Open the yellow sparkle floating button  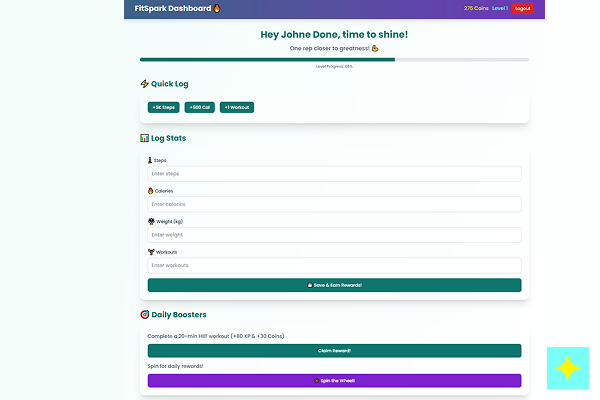[567, 369]
